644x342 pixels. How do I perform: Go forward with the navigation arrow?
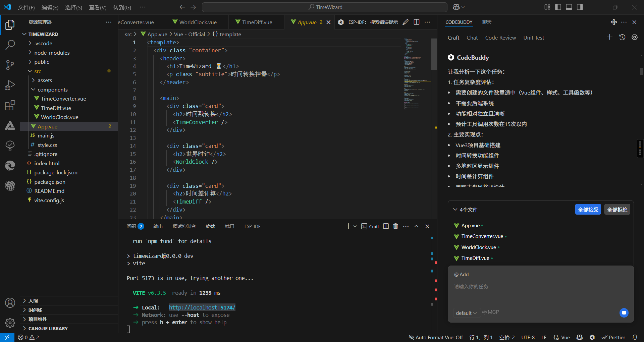tap(193, 7)
